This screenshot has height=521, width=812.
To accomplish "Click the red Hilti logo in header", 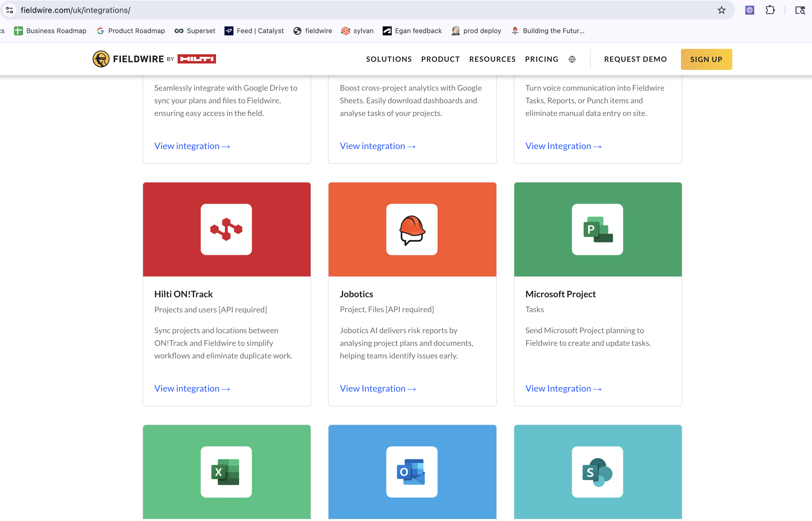I will coord(197,59).
